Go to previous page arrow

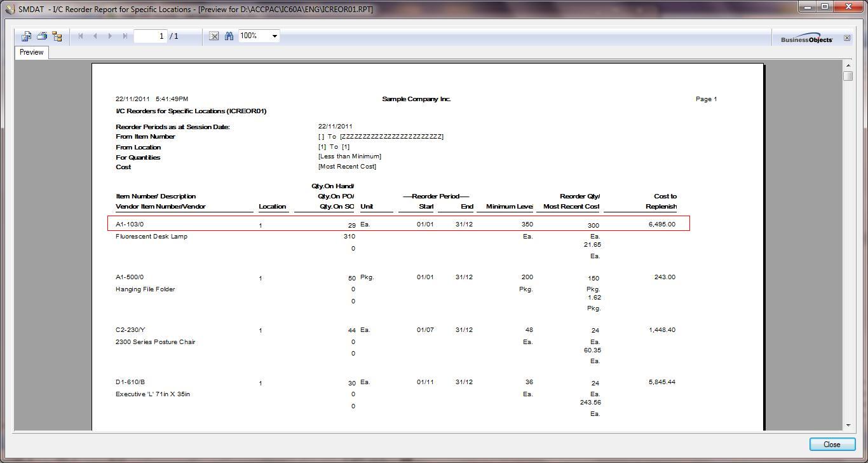tap(95, 36)
